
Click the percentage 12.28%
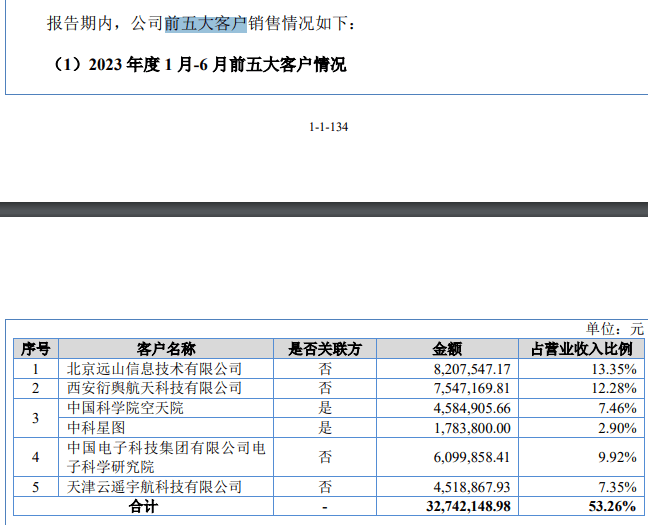point(614,389)
